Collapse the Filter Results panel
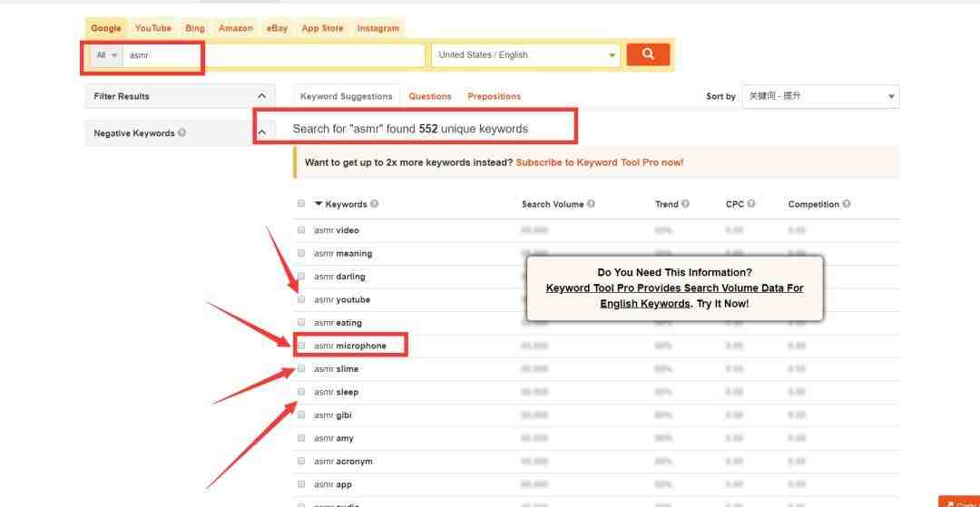The height and width of the screenshot is (507, 980). pos(262,96)
